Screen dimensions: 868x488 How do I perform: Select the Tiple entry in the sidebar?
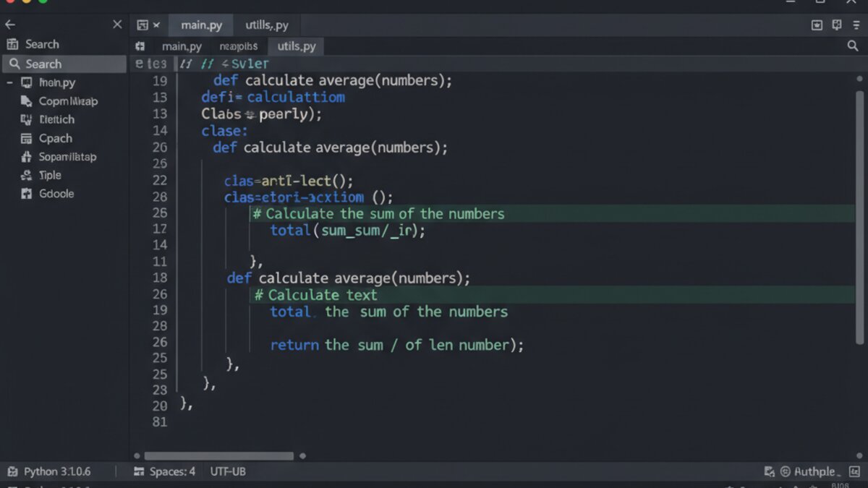coord(50,175)
